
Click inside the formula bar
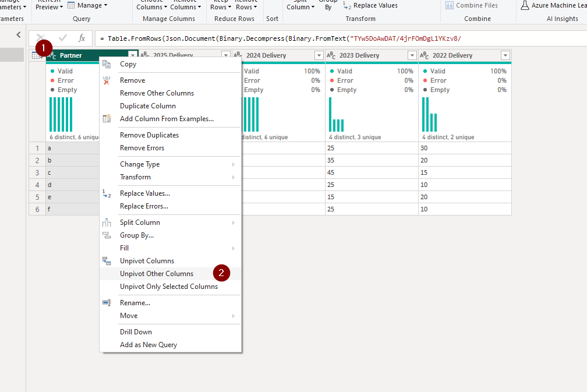click(341, 38)
